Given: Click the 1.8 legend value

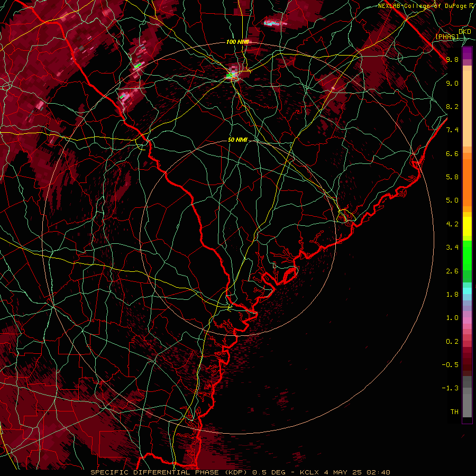Looking at the screenshot, I should click(x=452, y=295).
